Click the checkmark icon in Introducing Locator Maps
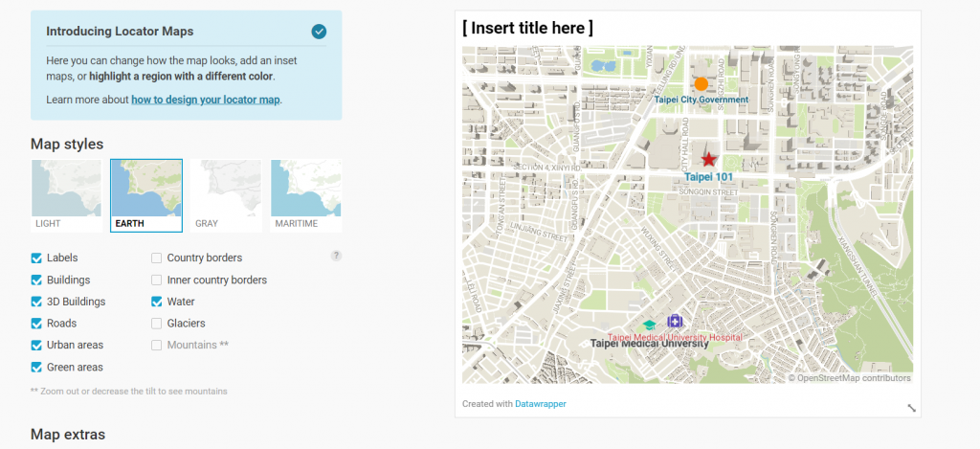The width and height of the screenshot is (980, 449). [x=319, y=32]
